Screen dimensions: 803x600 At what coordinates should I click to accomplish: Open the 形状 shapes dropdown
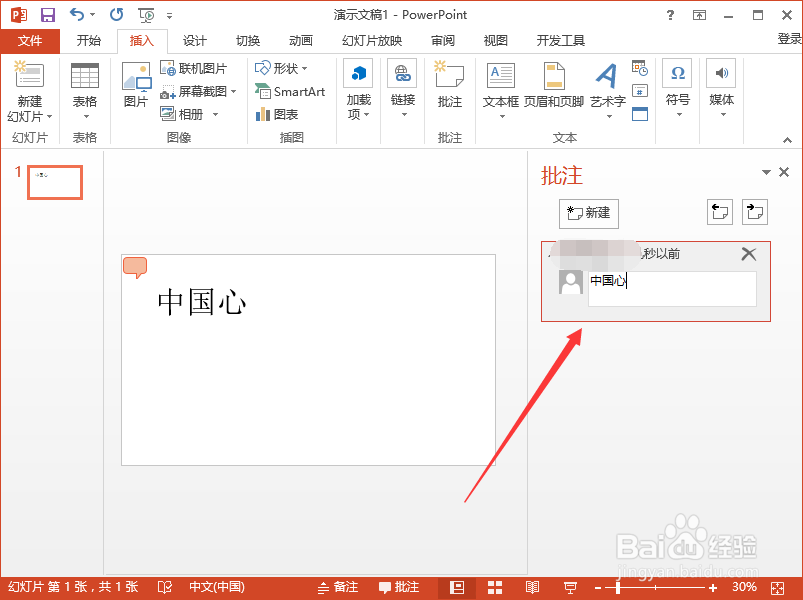pyautogui.click(x=284, y=67)
